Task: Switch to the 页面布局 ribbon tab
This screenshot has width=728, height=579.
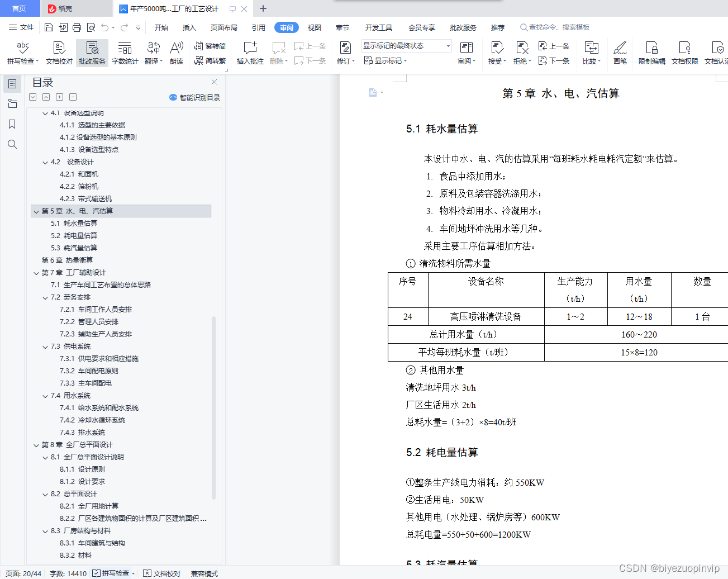Action: tap(224, 27)
